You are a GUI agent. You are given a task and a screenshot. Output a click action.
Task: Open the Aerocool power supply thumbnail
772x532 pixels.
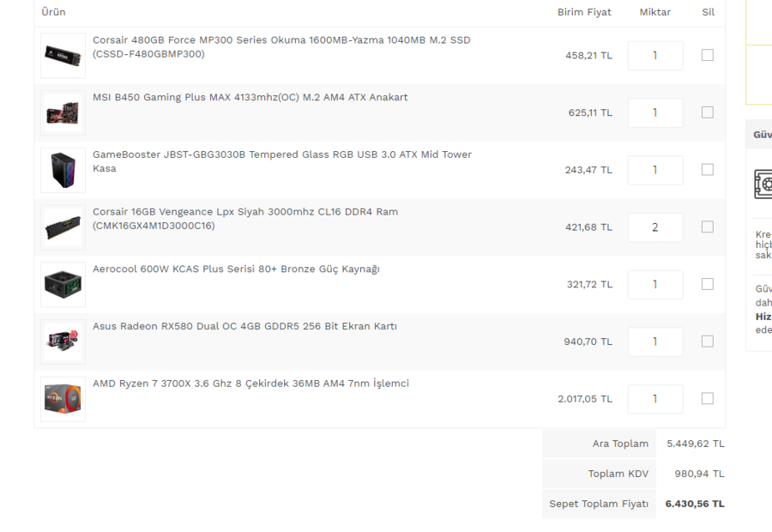pos(63,284)
